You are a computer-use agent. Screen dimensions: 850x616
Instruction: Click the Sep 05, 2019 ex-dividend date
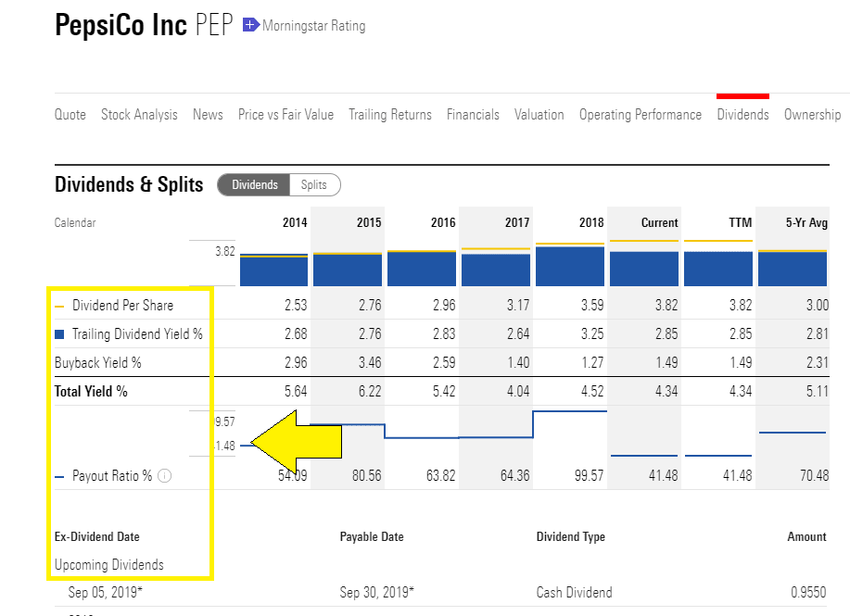click(105, 593)
